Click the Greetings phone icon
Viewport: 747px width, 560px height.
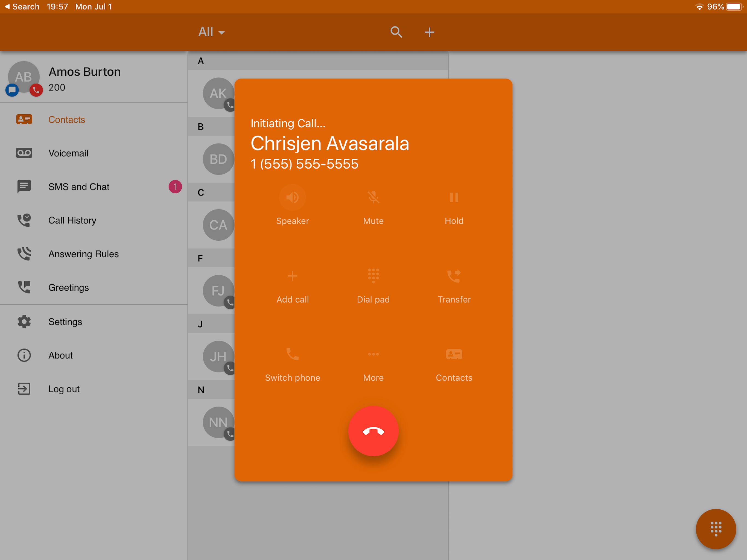(x=24, y=287)
